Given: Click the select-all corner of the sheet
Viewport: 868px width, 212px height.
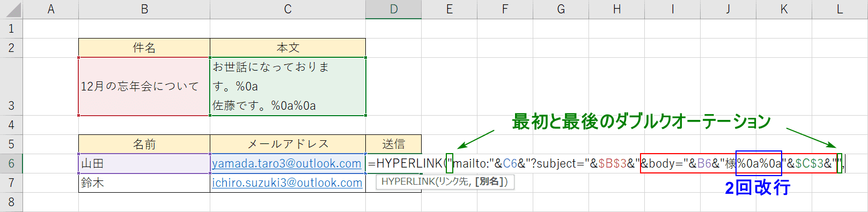Looking at the screenshot, I should coord(11,9).
